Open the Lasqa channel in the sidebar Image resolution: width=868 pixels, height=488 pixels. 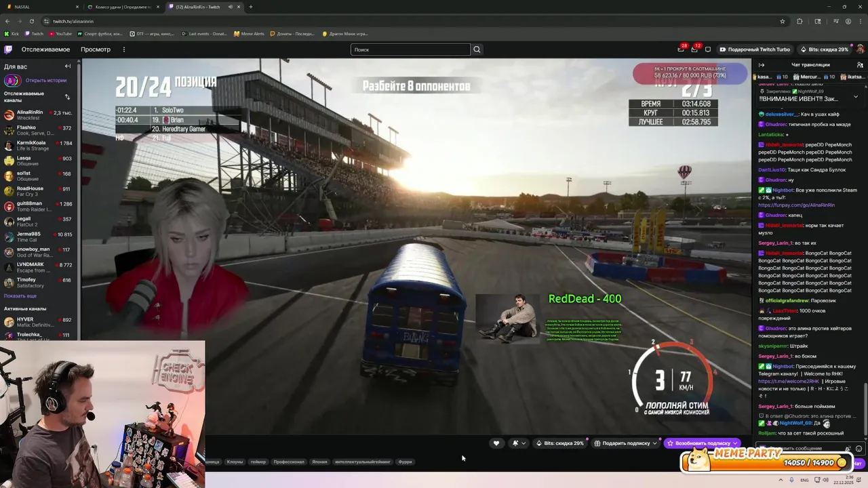coord(39,161)
